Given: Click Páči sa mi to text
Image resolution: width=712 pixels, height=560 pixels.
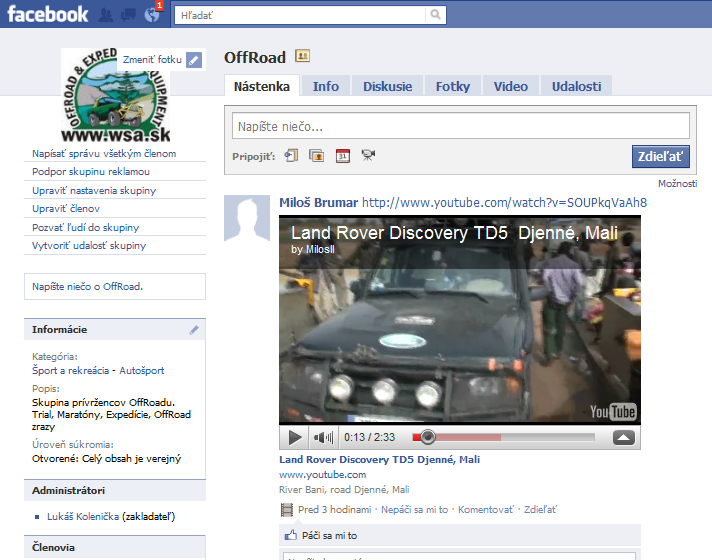Looking at the screenshot, I should click(x=329, y=535).
